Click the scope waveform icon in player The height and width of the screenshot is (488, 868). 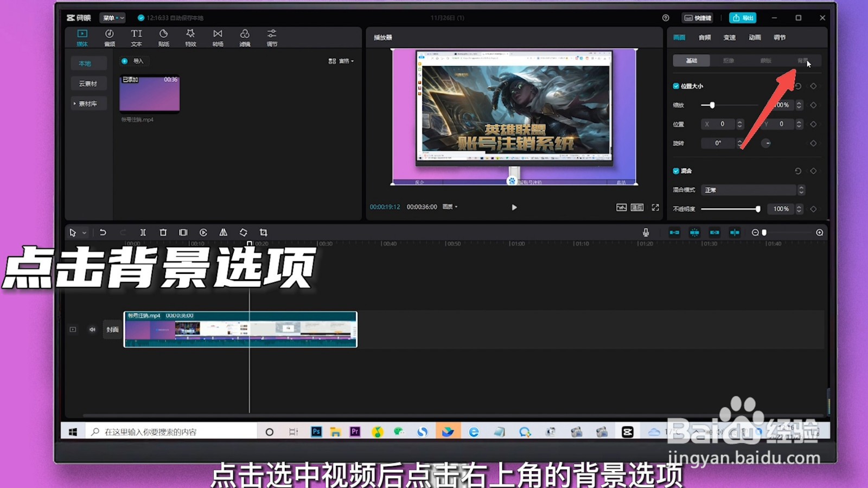621,207
